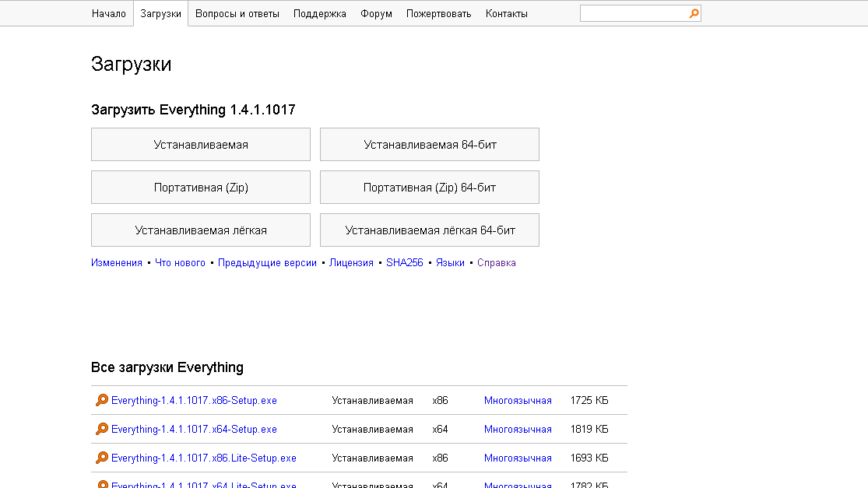Click the Устанавливаемая лёгкая 64-бит button
The image size is (868, 488).
(430, 230)
